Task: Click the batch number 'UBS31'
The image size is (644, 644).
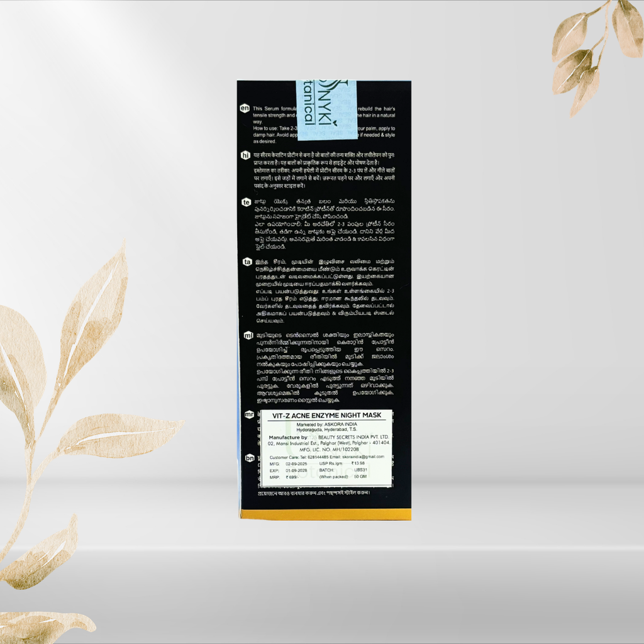Action: click(360, 470)
